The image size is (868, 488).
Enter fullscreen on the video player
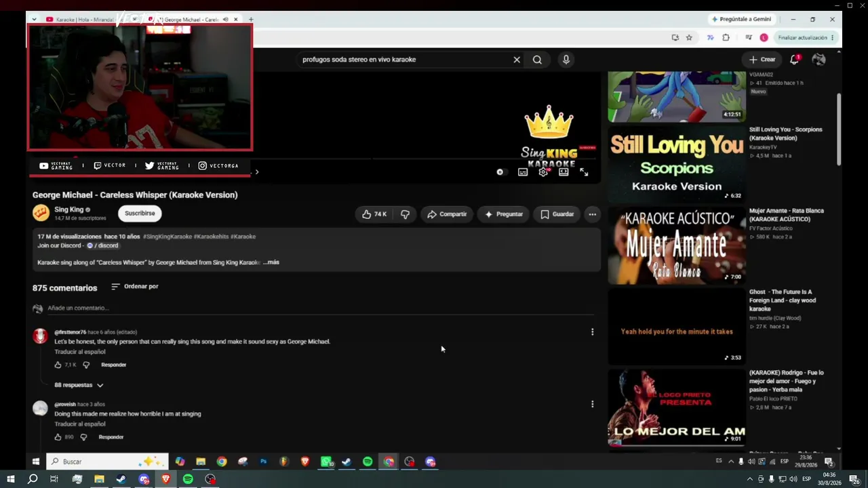point(584,172)
